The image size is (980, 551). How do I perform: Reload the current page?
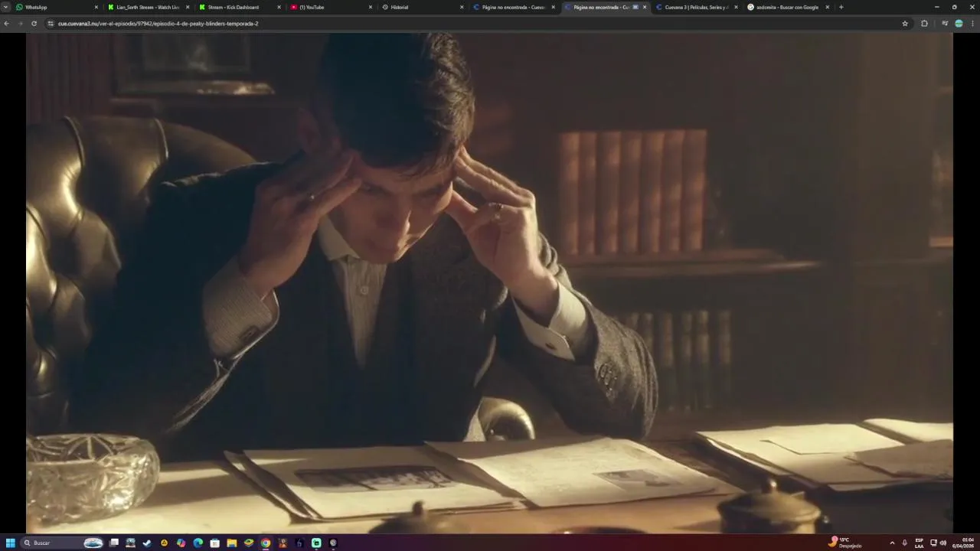(34, 24)
